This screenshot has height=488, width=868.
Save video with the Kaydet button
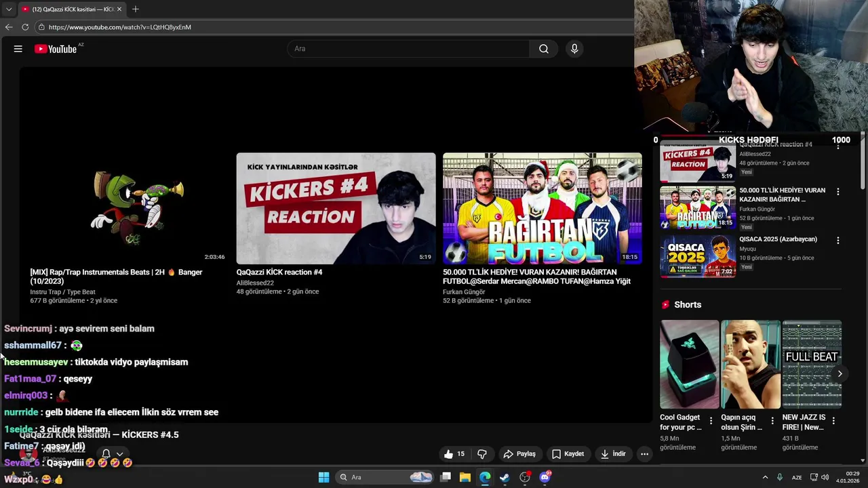568,454
